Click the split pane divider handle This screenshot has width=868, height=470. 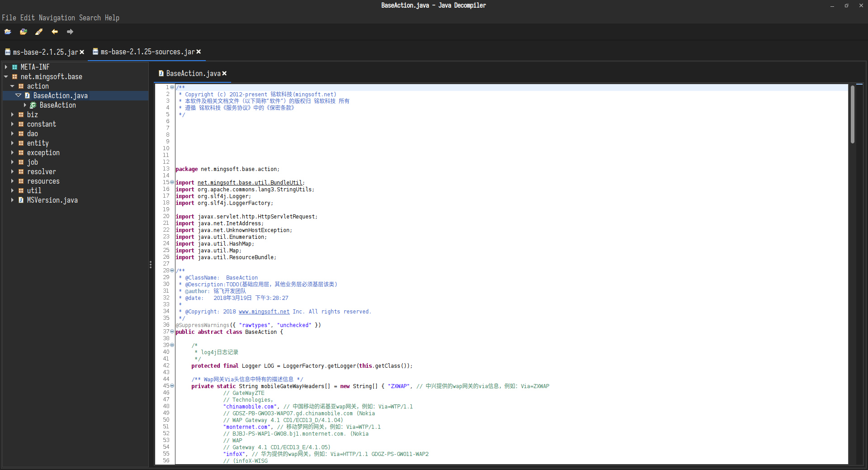[x=151, y=265]
